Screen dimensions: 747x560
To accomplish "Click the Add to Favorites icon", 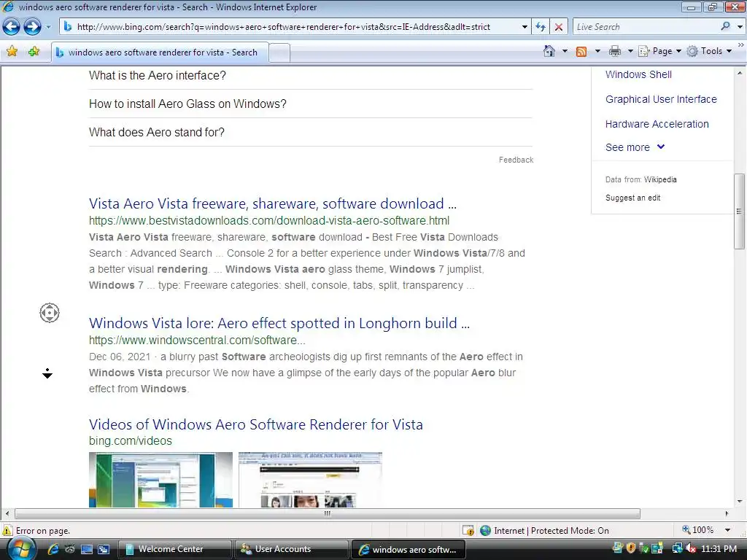I will click(x=34, y=52).
